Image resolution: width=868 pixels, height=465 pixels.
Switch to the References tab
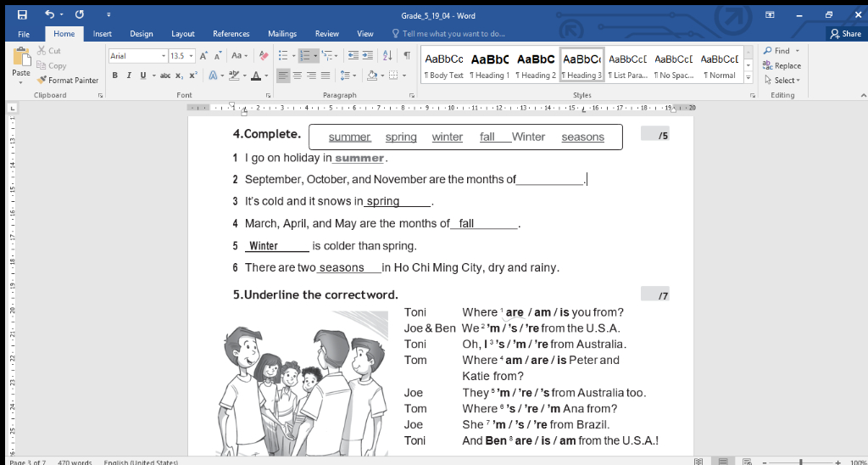point(231,34)
